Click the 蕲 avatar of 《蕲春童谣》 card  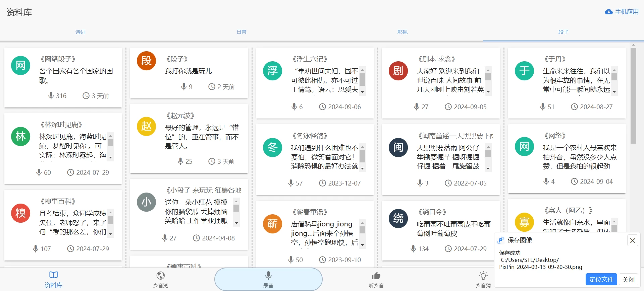tap(273, 224)
